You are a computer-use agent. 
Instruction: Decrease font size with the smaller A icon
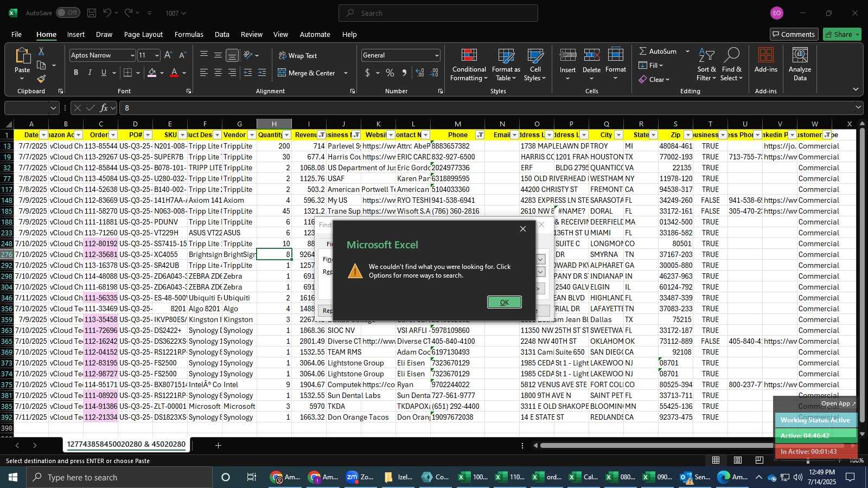(x=182, y=55)
